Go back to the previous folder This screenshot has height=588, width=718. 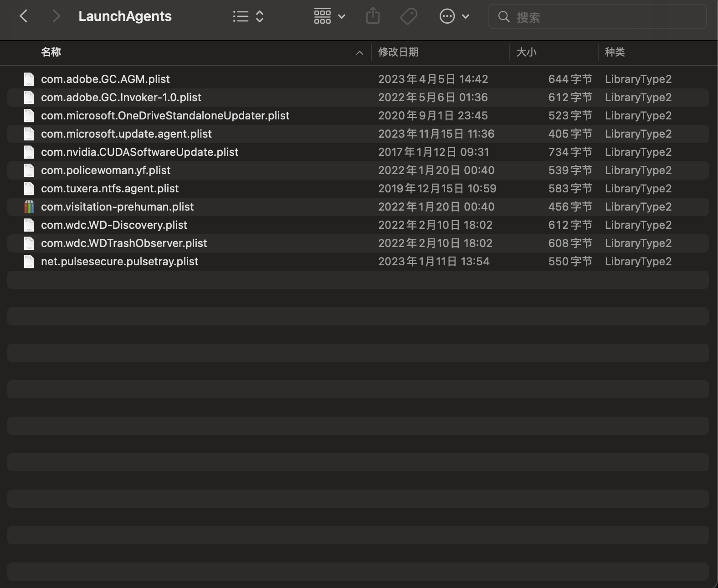click(x=24, y=16)
